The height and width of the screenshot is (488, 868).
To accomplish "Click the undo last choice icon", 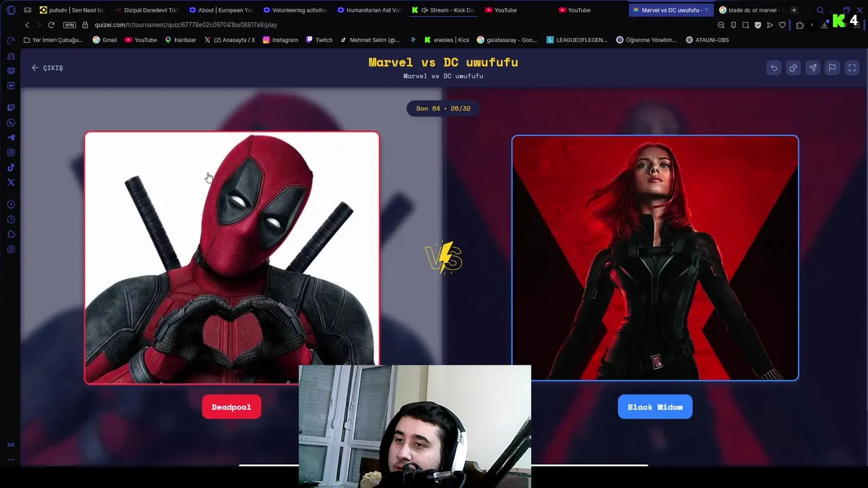I will coord(774,68).
